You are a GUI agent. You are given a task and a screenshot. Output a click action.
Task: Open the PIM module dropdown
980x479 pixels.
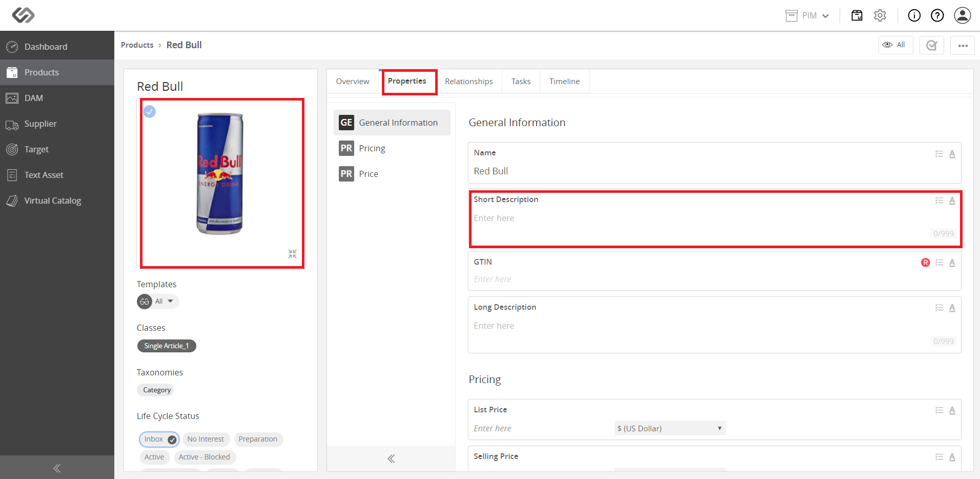[x=807, y=15]
